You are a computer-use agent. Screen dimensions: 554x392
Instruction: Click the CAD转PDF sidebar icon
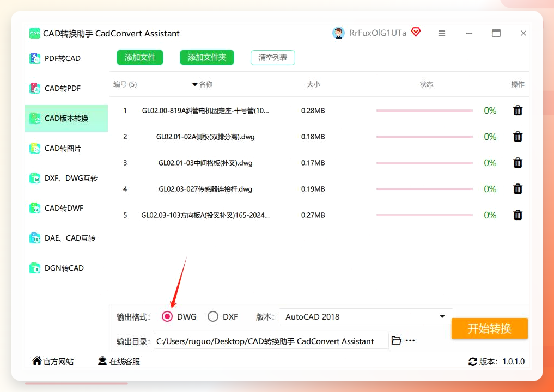click(x=35, y=88)
